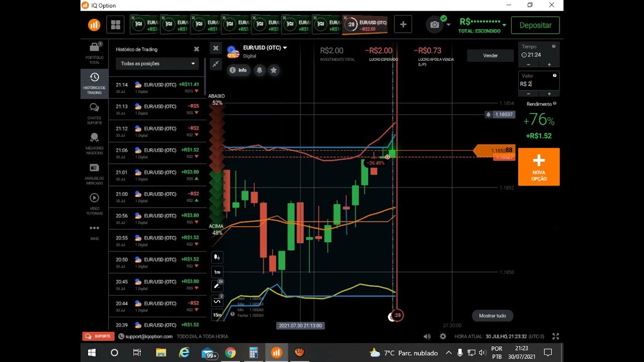This screenshot has width=644, height=362.
Task: Expand the camera options arrow
Action: 448,25
